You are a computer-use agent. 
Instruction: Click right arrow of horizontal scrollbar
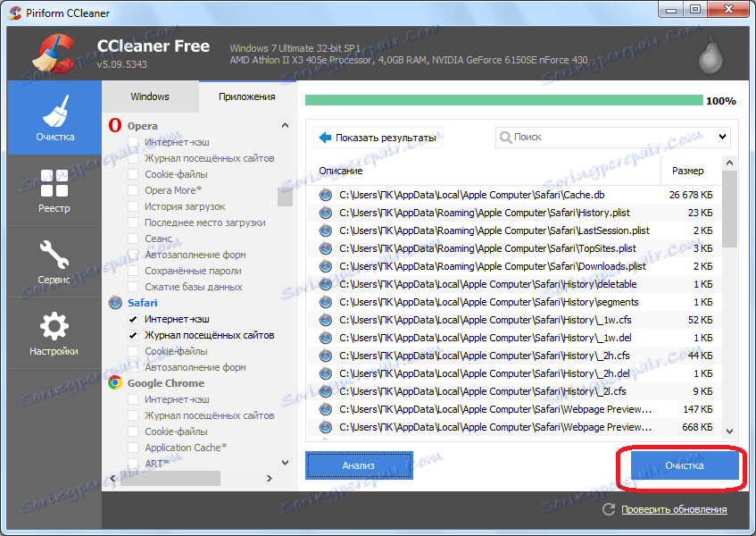point(269,478)
